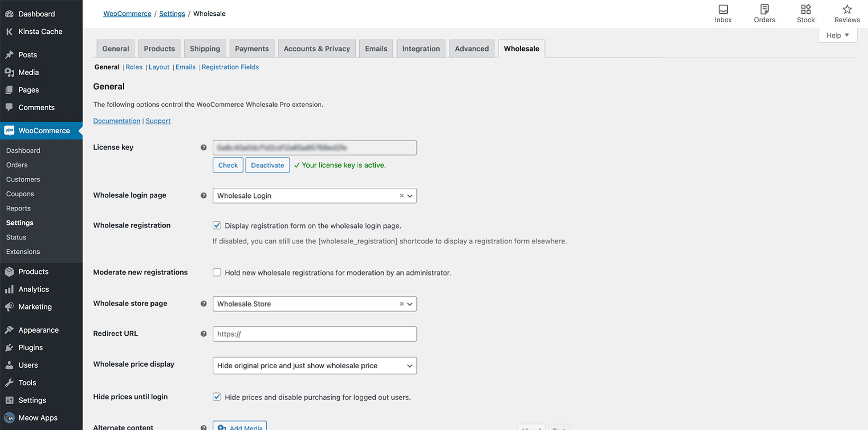Click the WooCommerce logo icon
868x430 pixels.
pyautogui.click(x=10, y=131)
